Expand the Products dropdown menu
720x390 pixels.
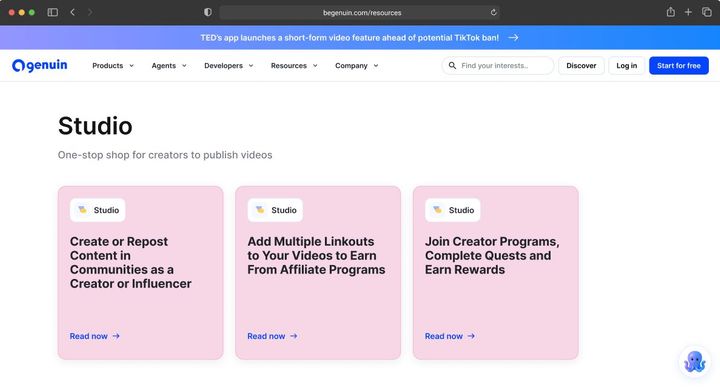(x=113, y=66)
